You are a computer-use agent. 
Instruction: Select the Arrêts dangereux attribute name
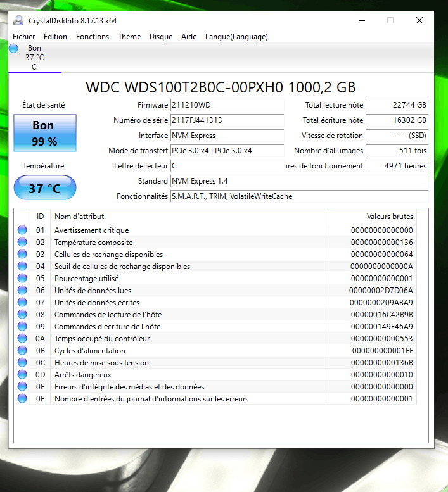83,375
